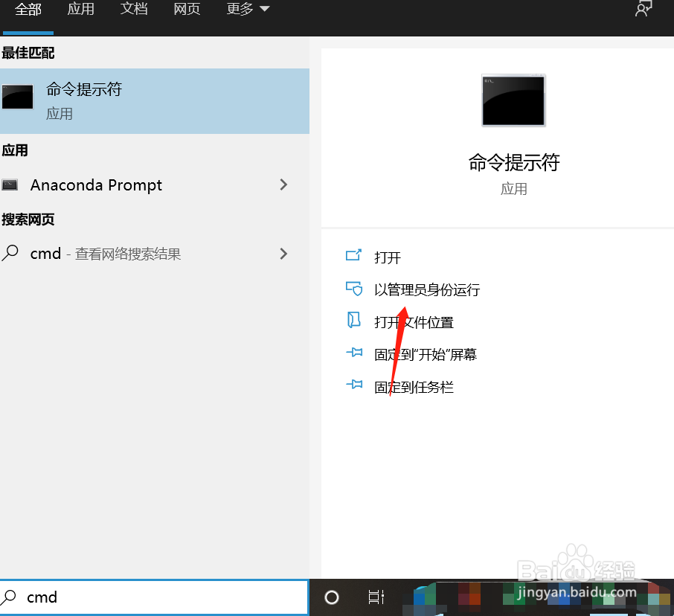Select the 命令提示符 best match result
674x616 pixels.
point(155,101)
